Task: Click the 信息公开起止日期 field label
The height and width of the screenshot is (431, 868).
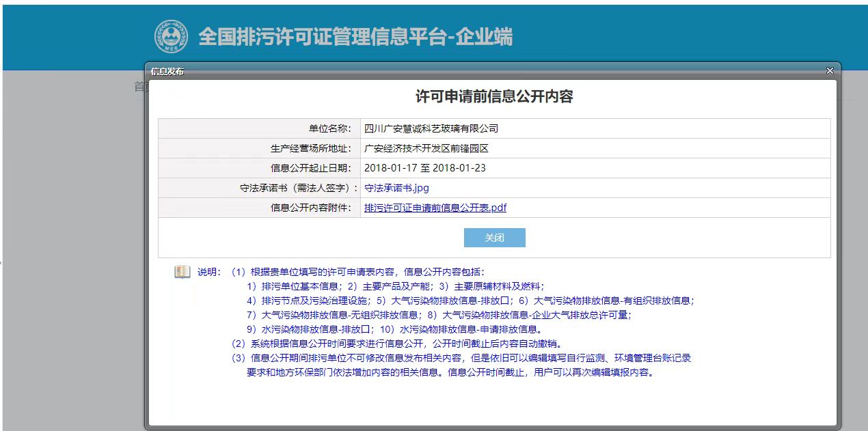Action: [x=310, y=168]
